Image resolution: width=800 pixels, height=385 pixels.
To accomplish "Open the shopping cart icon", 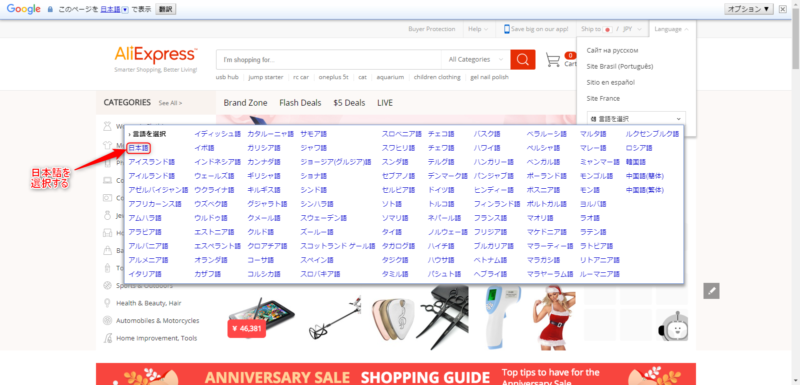I will [x=553, y=60].
